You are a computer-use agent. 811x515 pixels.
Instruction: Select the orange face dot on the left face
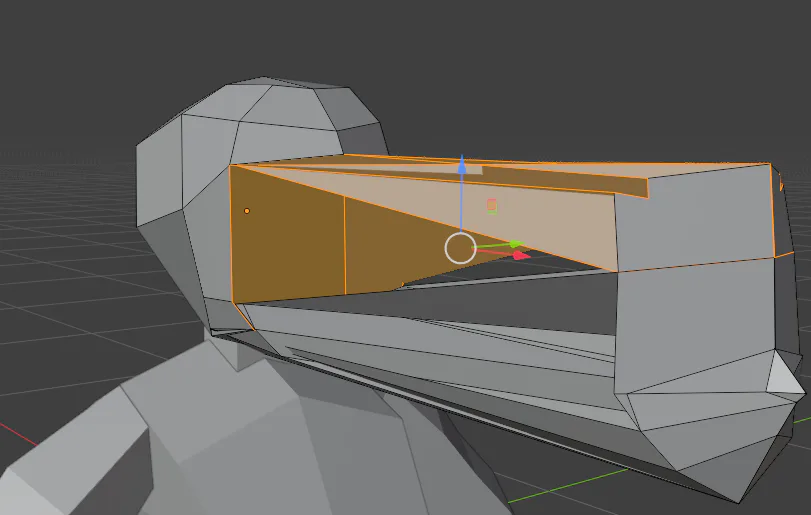coord(247,211)
